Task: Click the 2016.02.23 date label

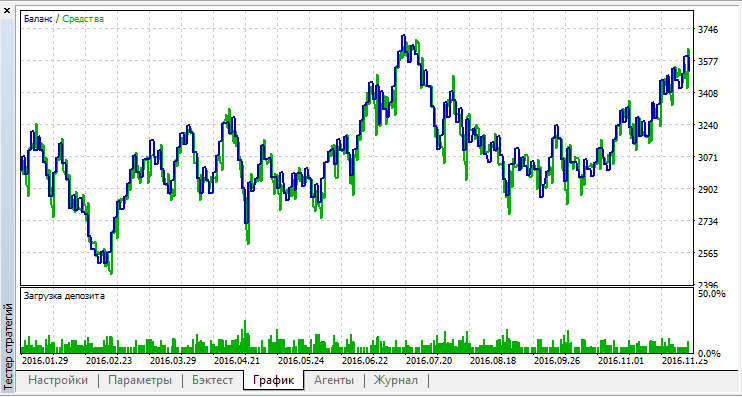Action: 108,361
